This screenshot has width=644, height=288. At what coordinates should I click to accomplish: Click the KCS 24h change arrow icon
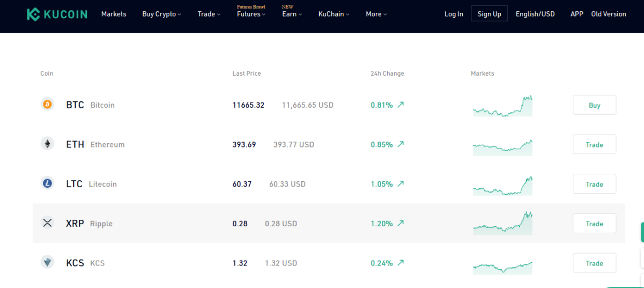(x=401, y=263)
